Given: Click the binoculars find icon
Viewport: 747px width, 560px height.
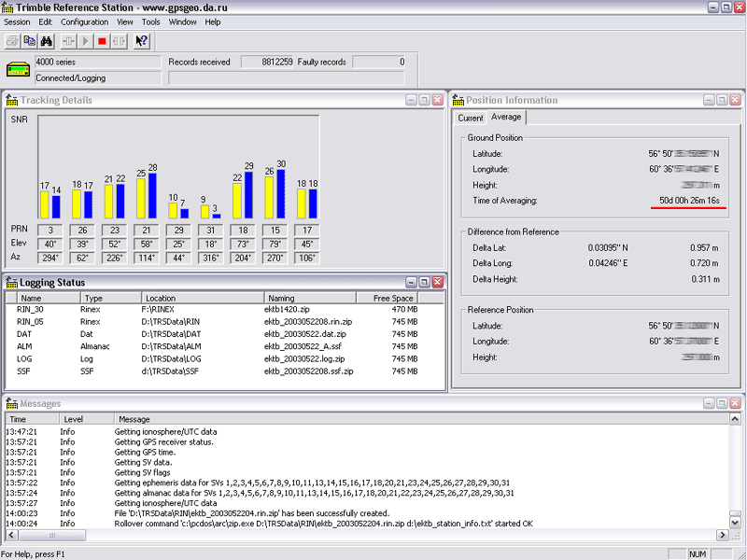Looking at the screenshot, I should point(48,41).
